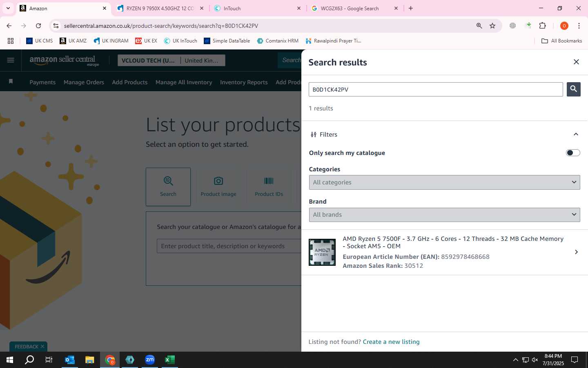The image size is (588, 368).
Task: Open the tab search dropdown arrow
Action: 8,8
